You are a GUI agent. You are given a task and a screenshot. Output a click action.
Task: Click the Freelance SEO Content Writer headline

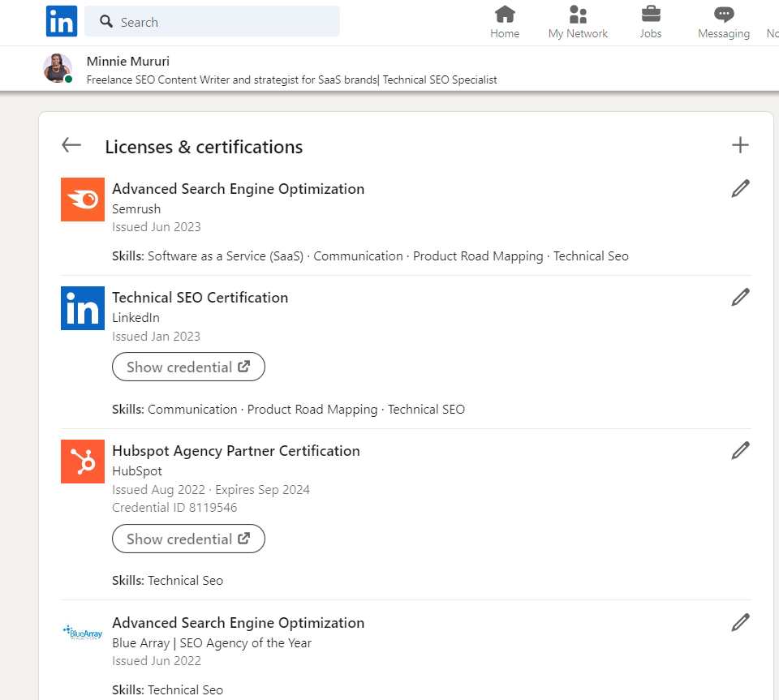(291, 79)
